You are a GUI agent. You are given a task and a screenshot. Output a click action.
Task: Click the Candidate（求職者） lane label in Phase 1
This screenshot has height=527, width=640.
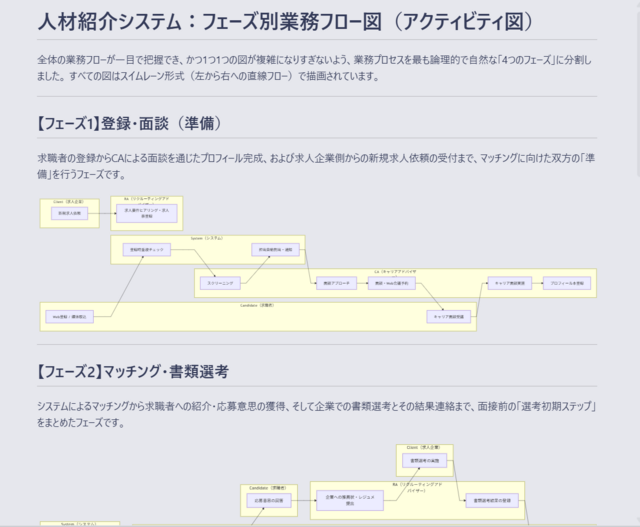(x=257, y=305)
